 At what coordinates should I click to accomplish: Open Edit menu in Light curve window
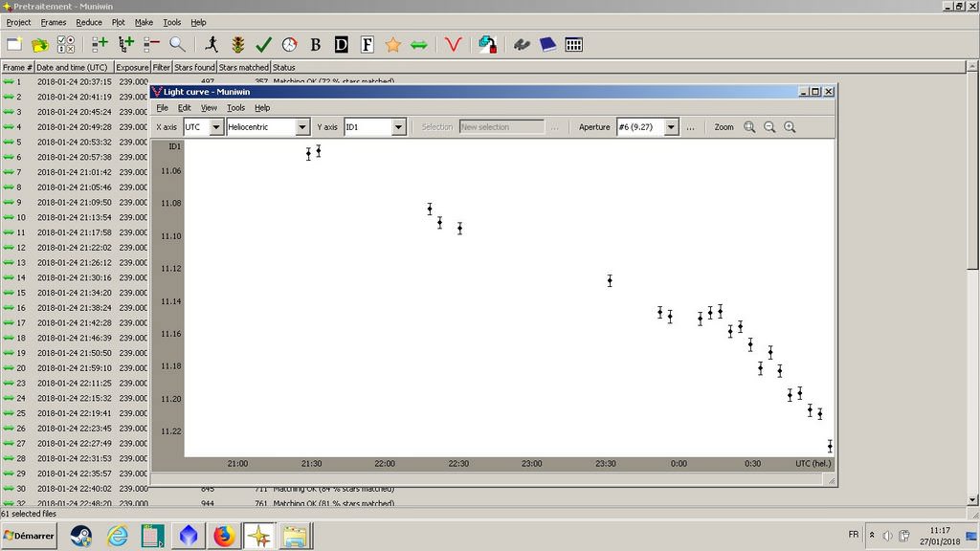point(185,107)
